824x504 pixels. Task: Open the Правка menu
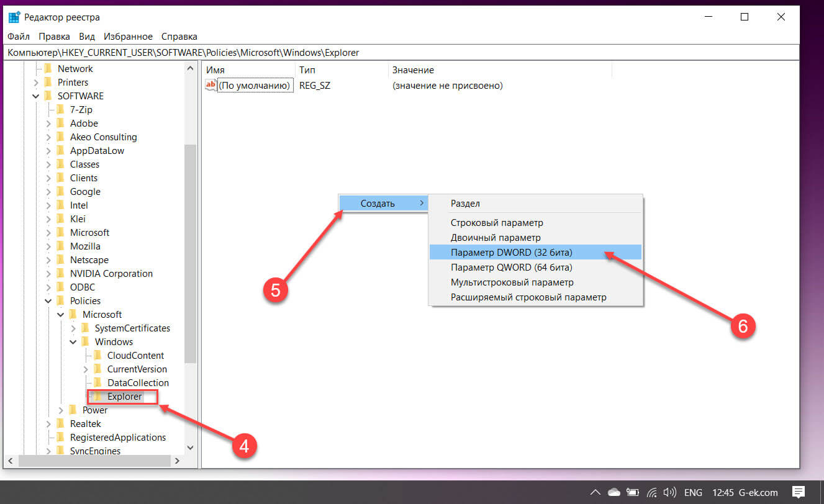[54, 37]
